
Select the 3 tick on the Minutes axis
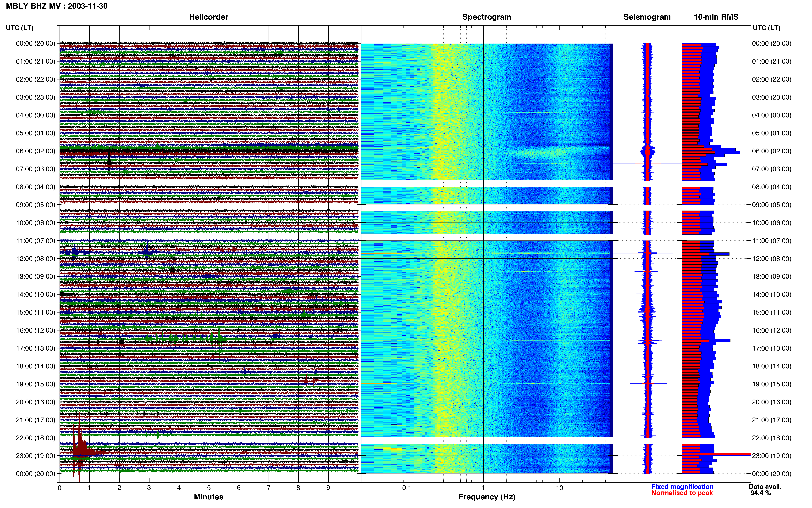point(149,488)
